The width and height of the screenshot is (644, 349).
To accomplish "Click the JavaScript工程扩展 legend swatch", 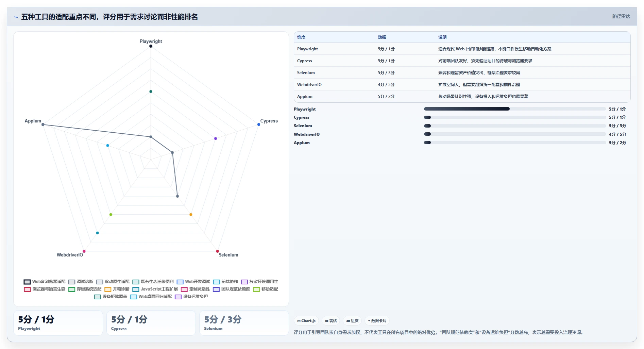I will (136, 289).
